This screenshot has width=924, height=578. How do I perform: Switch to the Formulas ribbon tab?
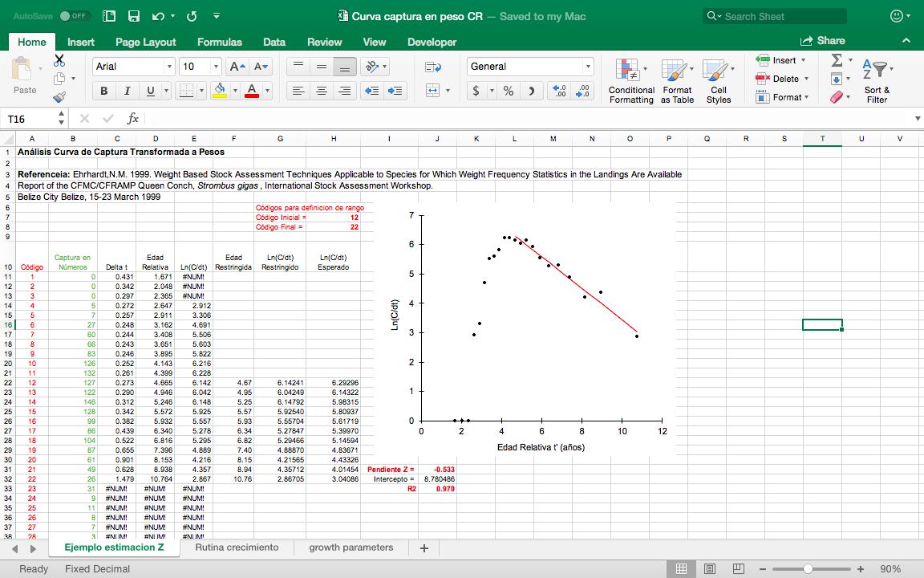219,42
